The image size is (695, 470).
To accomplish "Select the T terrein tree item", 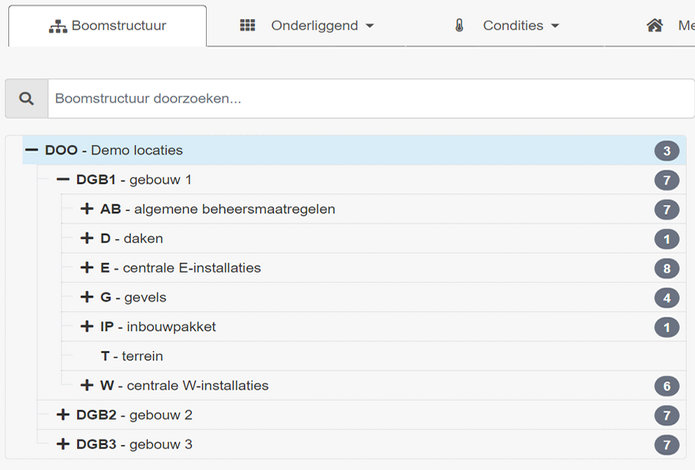I will [x=131, y=356].
